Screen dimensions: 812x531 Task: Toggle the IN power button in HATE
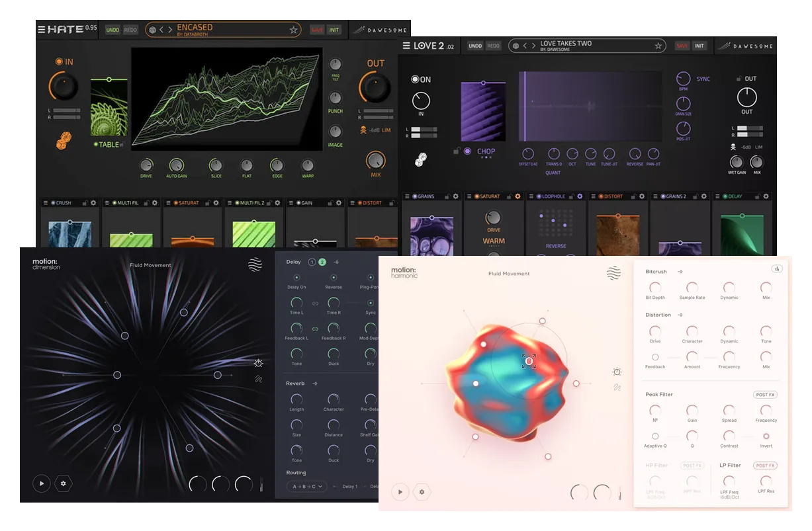click(60, 61)
